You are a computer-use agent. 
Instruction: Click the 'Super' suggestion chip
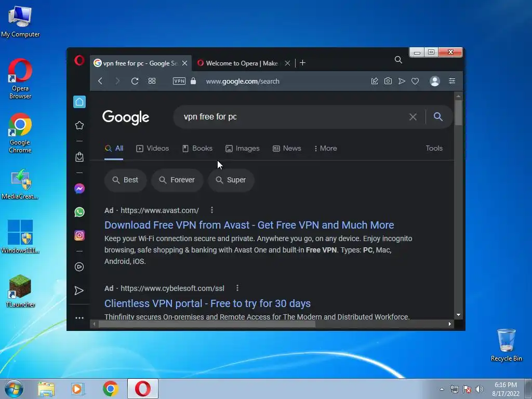[x=231, y=180]
